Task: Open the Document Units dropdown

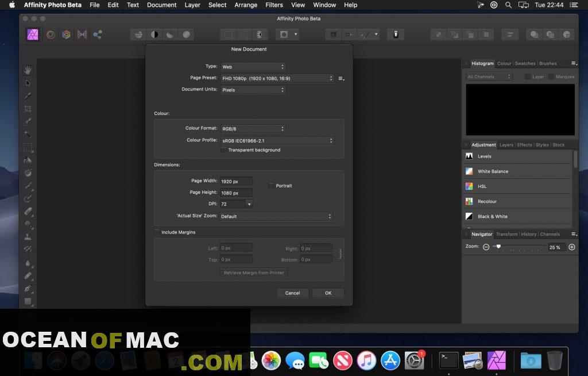Action: pos(253,90)
